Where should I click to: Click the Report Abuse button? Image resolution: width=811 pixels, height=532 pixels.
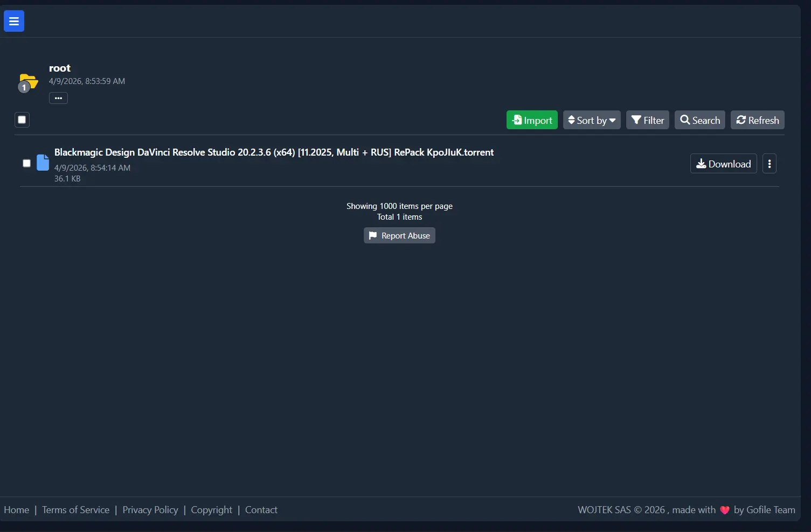[x=399, y=235]
